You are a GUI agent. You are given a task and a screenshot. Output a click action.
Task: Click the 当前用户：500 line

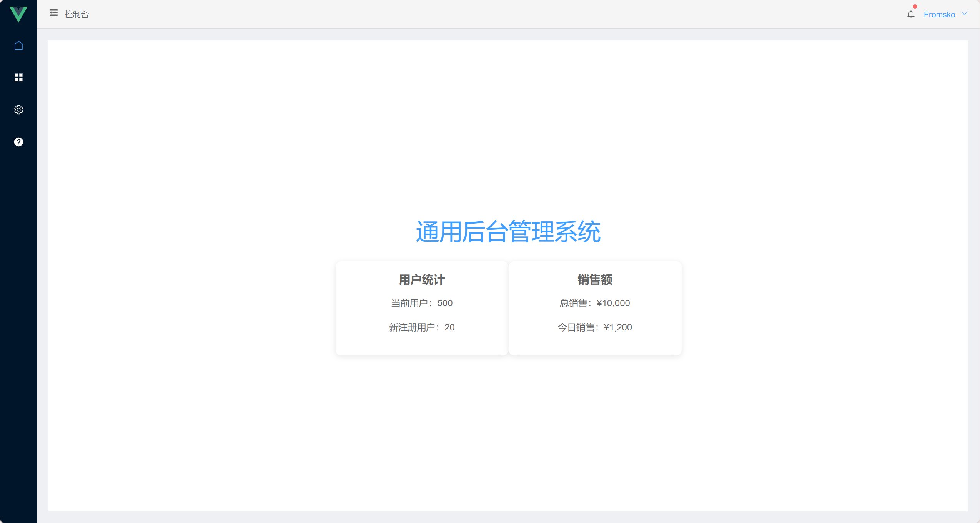pos(422,303)
